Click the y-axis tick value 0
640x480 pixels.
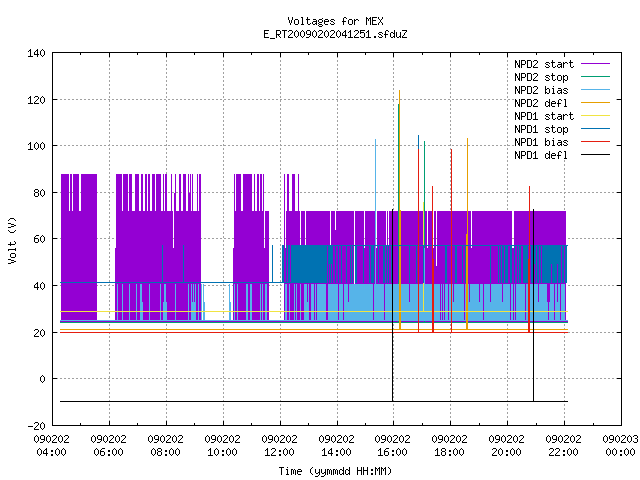coord(42,379)
